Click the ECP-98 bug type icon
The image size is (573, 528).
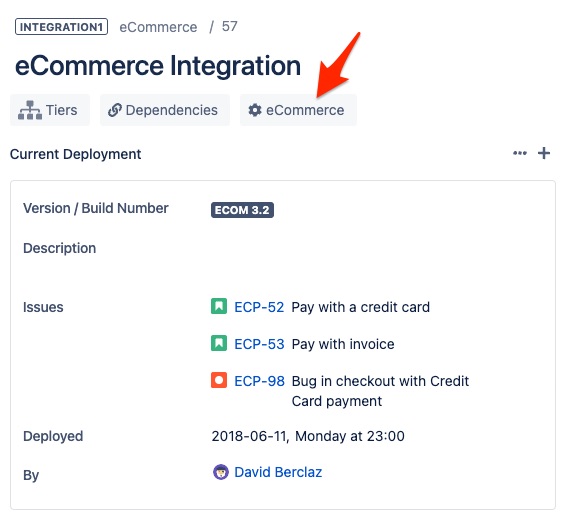(219, 380)
